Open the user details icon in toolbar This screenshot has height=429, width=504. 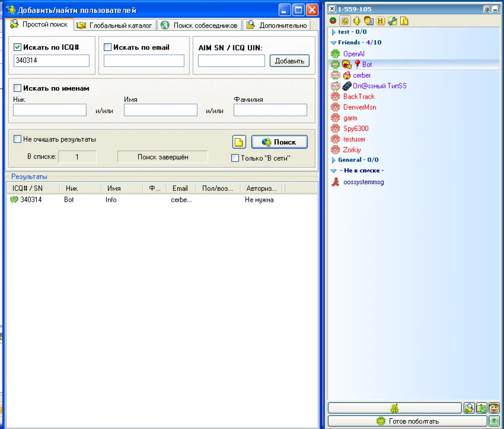point(369,21)
